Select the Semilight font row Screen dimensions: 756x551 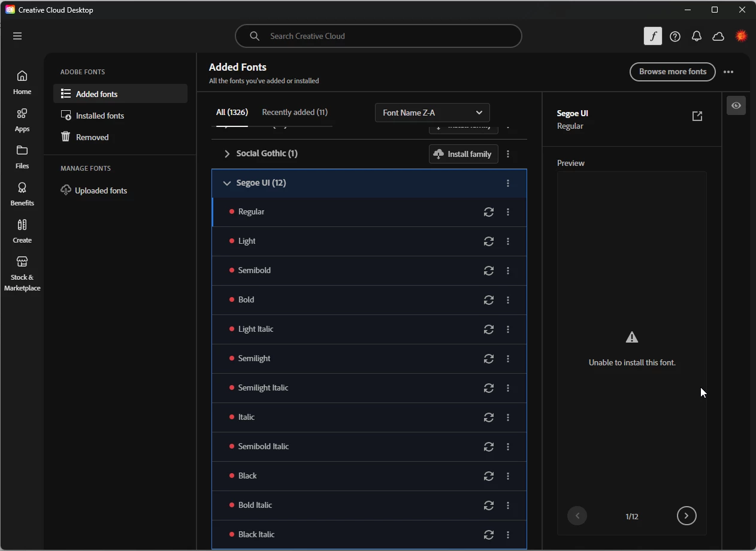click(370, 359)
